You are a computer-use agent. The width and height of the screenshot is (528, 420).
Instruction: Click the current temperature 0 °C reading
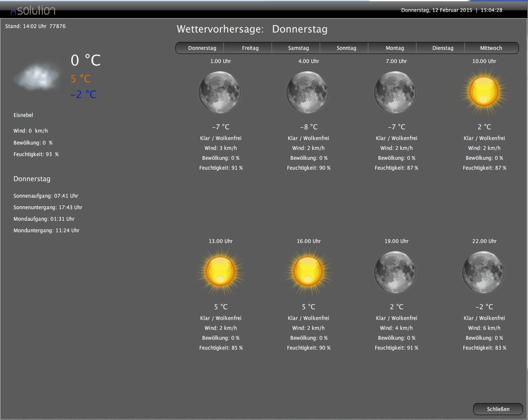[x=86, y=61]
